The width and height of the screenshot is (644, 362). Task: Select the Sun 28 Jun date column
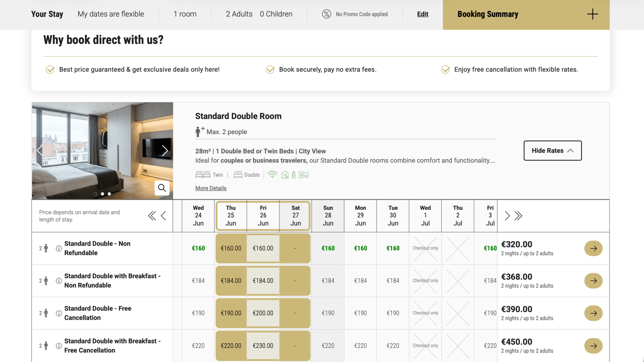[328, 216]
